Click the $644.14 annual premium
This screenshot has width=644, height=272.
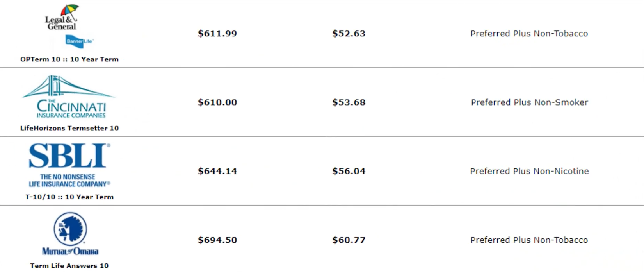tap(217, 171)
